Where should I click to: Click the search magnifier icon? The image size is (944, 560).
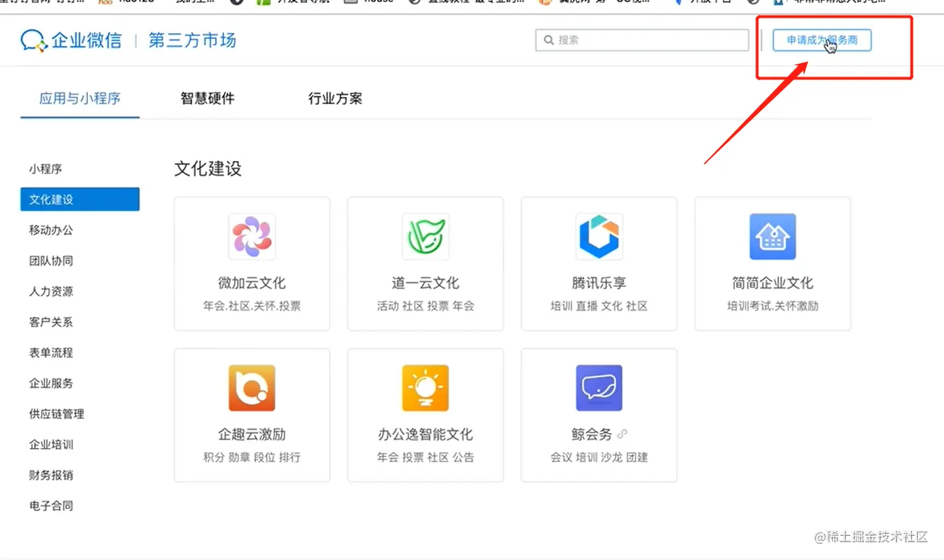[x=548, y=40]
